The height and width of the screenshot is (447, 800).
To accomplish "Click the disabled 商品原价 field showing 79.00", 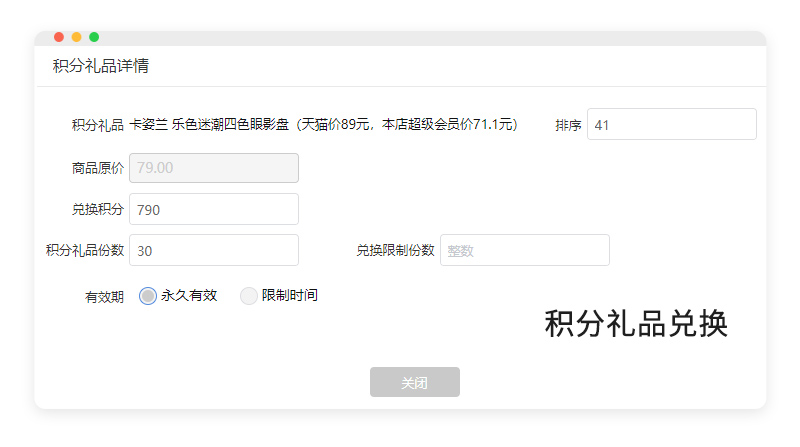I will (214, 168).
